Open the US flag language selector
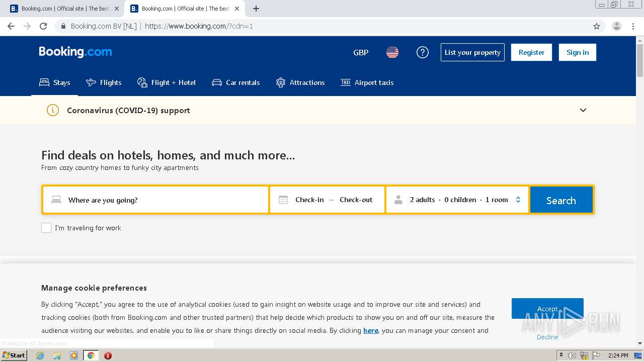 coord(392,52)
